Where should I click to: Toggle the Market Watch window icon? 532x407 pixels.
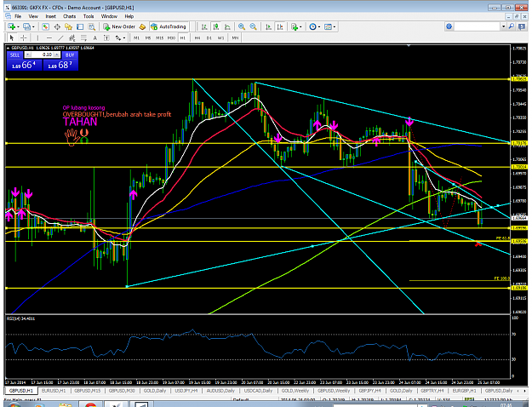45,26
